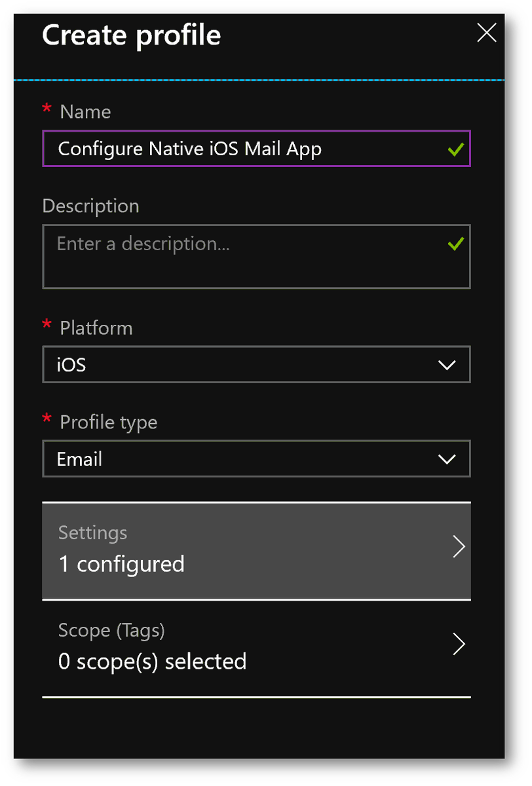Image resolution: width=532 pixels, height=786 pixels.
Task: Click the green checkmark beside the Name field
Action: point(456,149)
